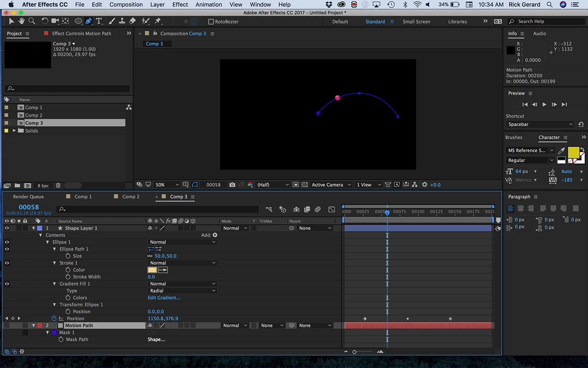Click the Stroke 1 color swatch
Viewport: 588px width, 368px height.
[x=152, y=270]
